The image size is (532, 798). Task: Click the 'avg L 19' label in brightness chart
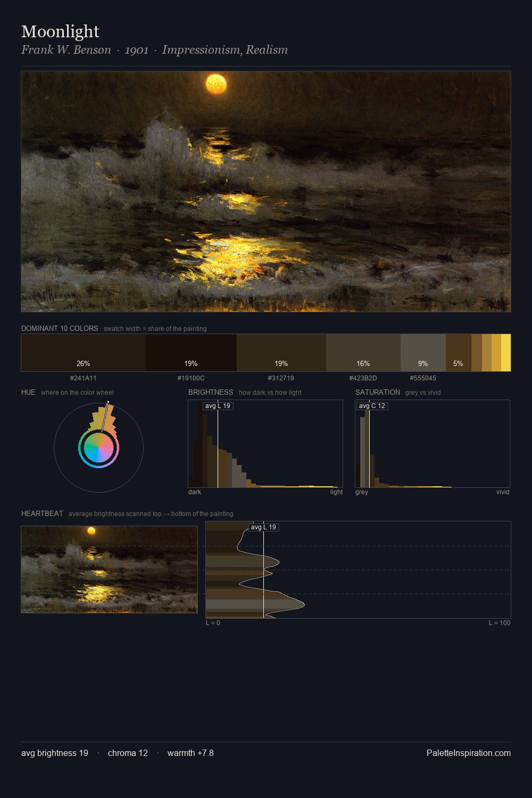(x=218, y=406)
